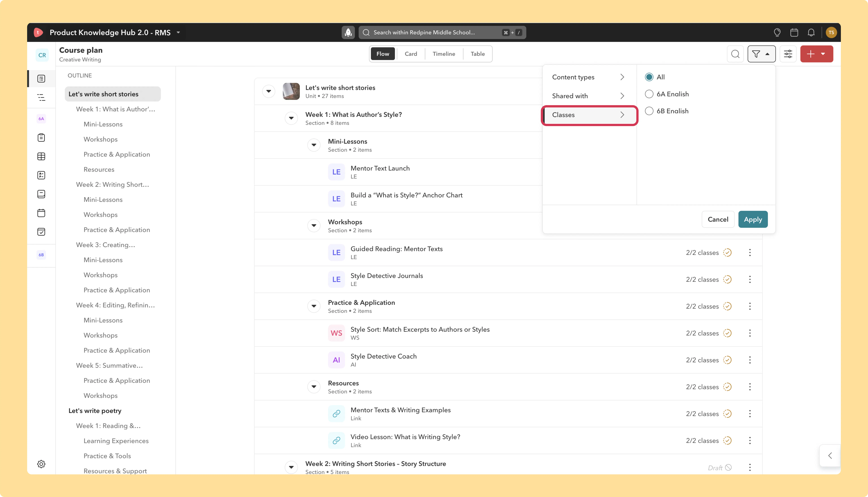The image size is (868, 497).
Task: Expand the collapsed right side panel arrow
Action: click(830, 456)
